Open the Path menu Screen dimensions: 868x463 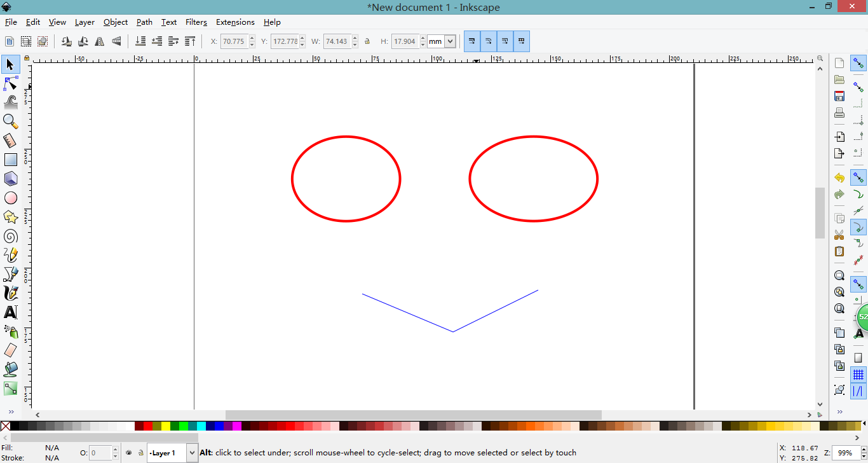(x=144, y=22)
